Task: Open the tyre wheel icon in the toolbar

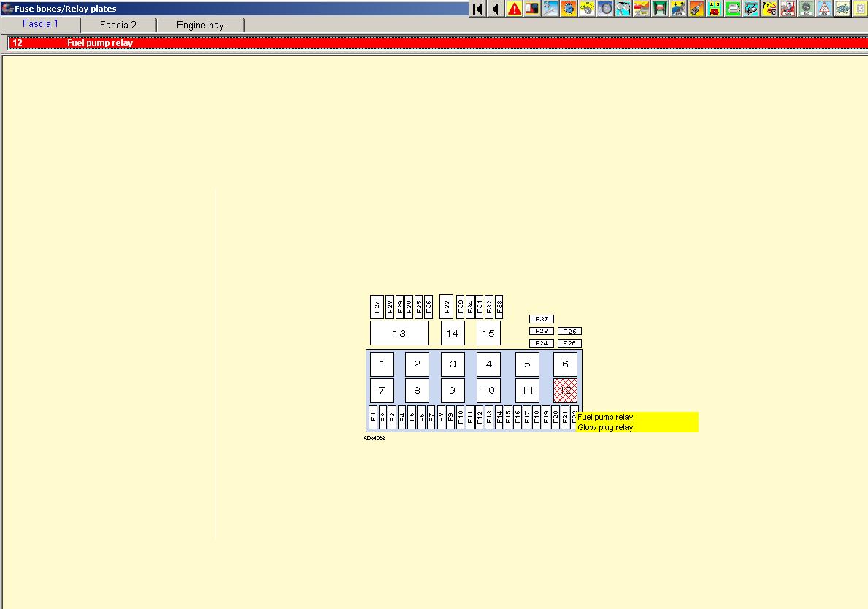Action: tap(605, 9)
